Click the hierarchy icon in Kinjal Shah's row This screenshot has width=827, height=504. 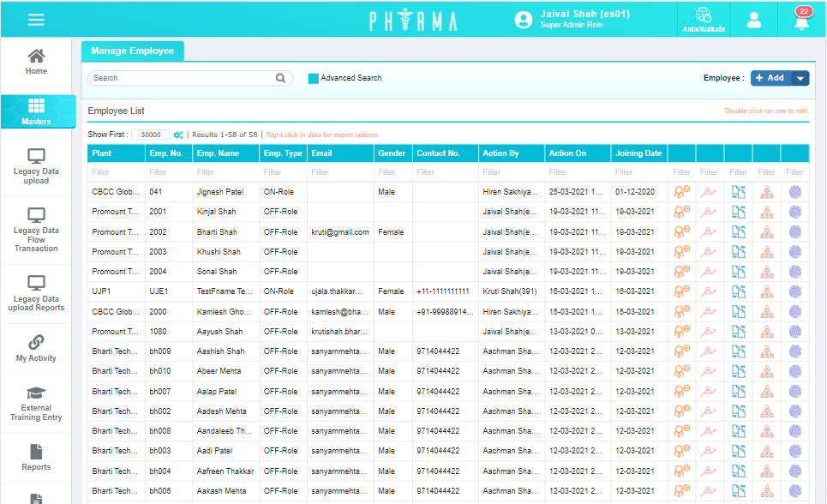[x=766, y=212]
